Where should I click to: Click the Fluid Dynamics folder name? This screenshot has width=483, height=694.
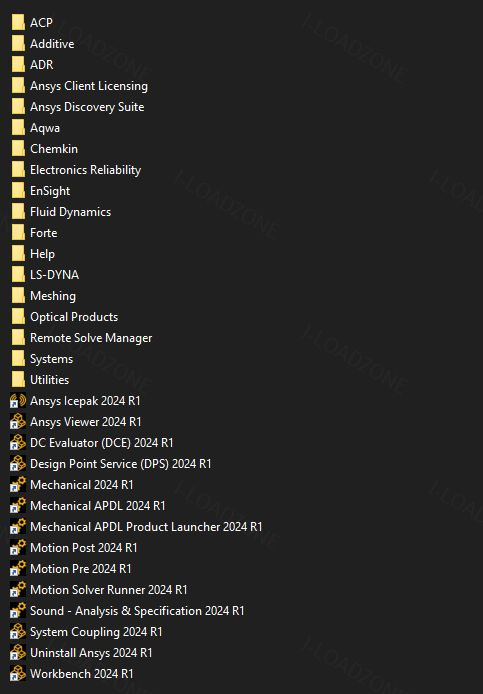pos(70,212)
